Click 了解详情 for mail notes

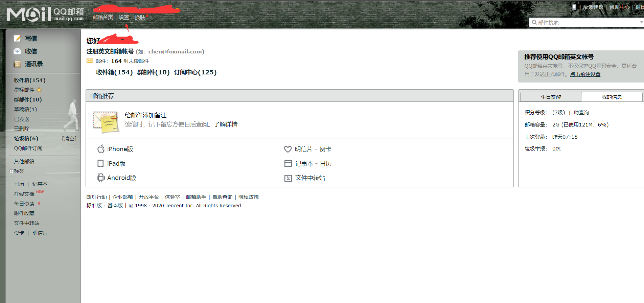(x=226, y=124)
